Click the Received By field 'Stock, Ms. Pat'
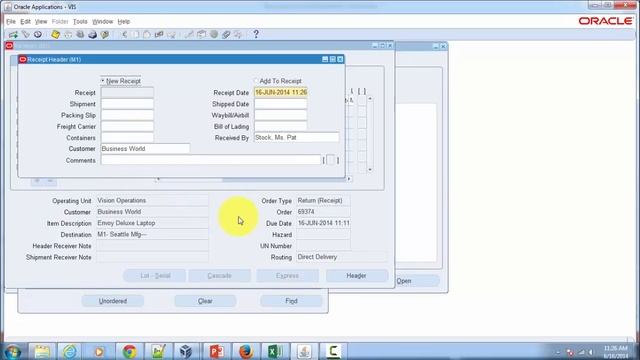 (296, 138)
